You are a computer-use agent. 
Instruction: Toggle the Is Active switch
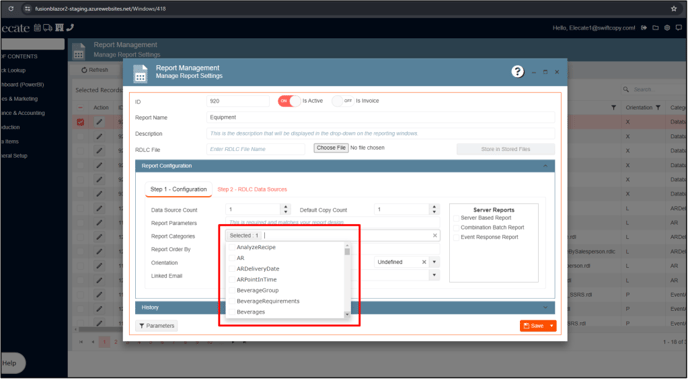(x=289, y=101)
